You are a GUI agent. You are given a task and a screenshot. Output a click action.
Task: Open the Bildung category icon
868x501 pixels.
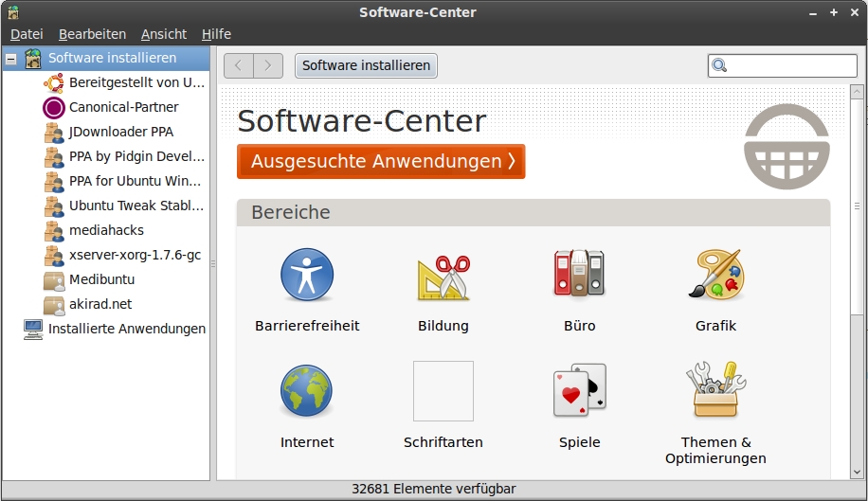click(x=443, y=276)
